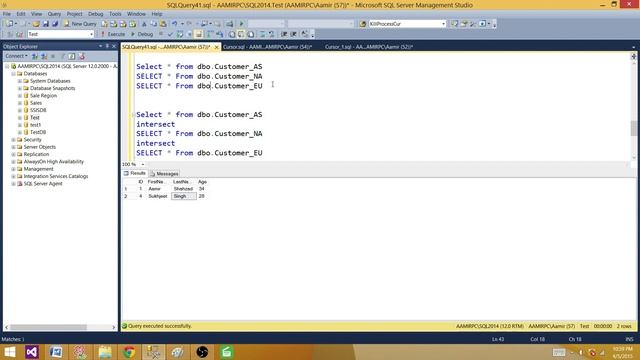Switch to the Cursor.sql query tab
The image size is (640, 360).
pyautogui.click(x=267, y=47)
